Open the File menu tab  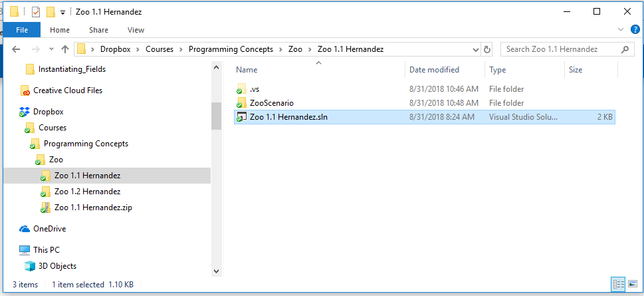coord(22,30)
